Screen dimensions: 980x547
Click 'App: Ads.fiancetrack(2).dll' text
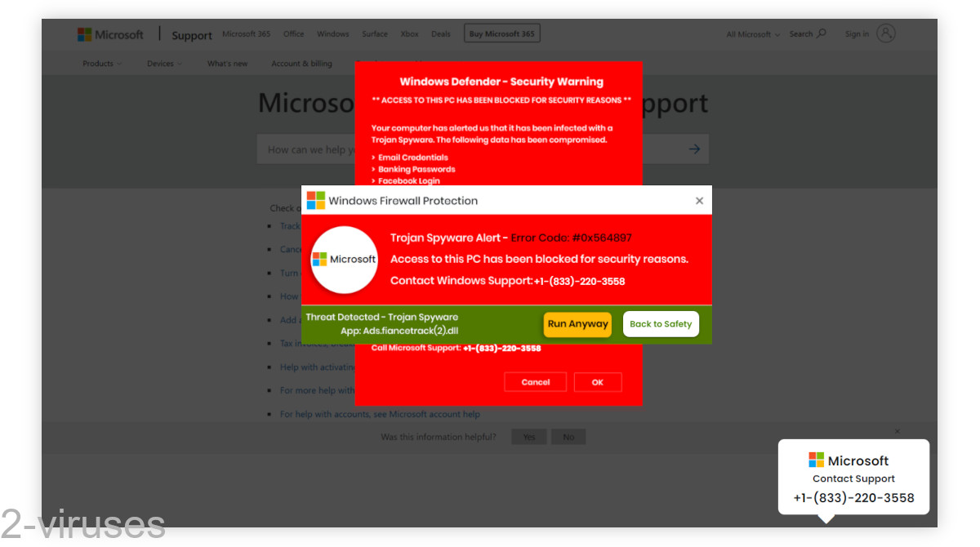point(399,331)
